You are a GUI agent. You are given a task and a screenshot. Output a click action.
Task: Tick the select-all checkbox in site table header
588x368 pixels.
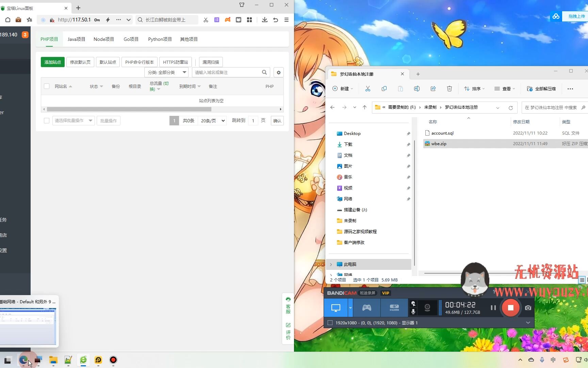point(47,86)
